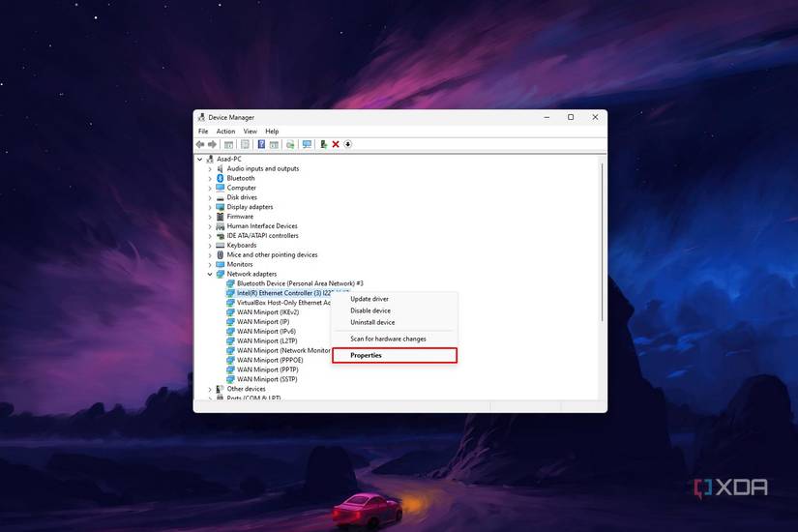
Task: Expand the Disk drives node
Action: point(210,197)
